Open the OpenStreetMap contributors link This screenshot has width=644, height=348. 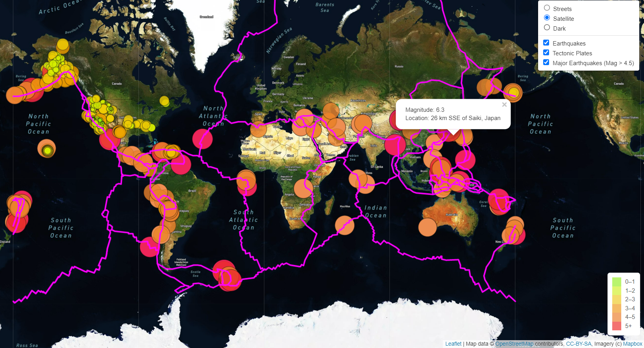point(514,344)
